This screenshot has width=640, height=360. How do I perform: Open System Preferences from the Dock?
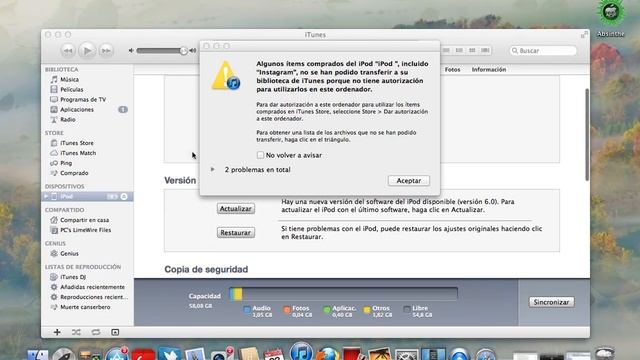pyautogui.click(x=407, y=355)
